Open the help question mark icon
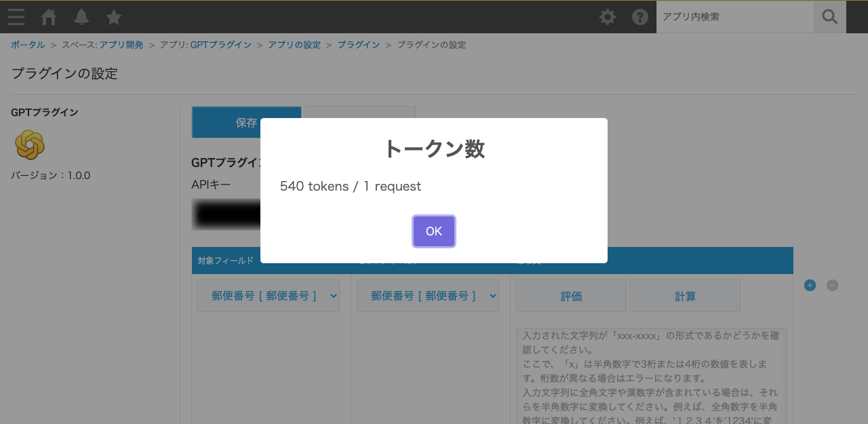Image resolution: width=868 pixels, height=424 pixels. coord(639,17)
